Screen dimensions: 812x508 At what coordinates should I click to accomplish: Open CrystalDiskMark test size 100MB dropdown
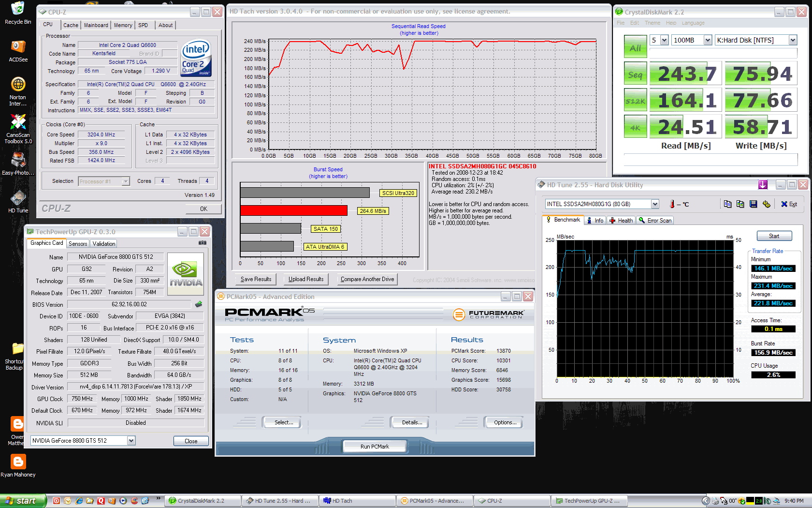[x=708, y=40]
